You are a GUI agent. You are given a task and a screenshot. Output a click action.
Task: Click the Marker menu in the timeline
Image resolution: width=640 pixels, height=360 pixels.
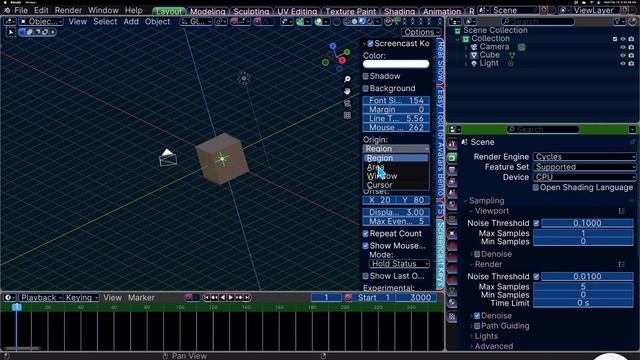pyautogui.click(x=141, y=298)
